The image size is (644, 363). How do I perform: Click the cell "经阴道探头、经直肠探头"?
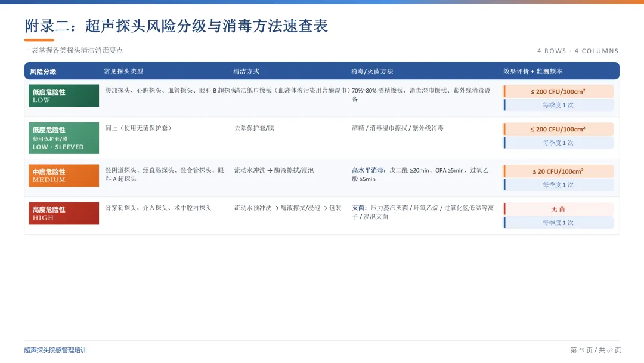[x=165, y=174]
